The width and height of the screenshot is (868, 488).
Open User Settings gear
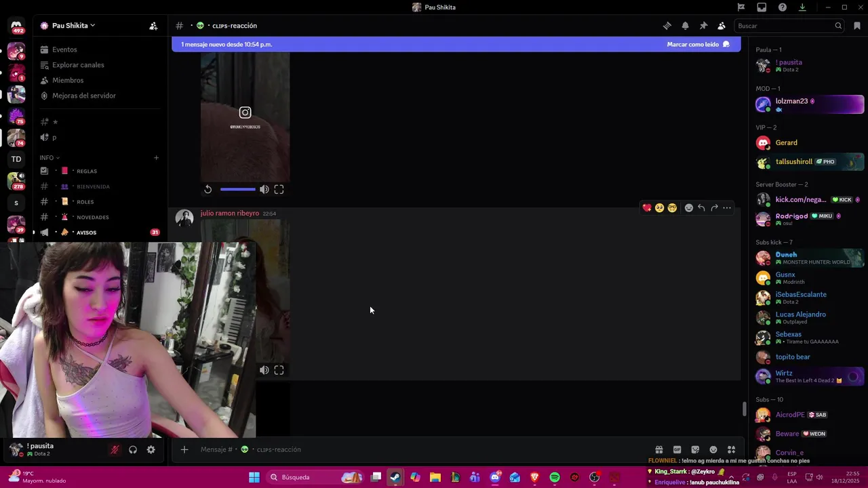151,449
